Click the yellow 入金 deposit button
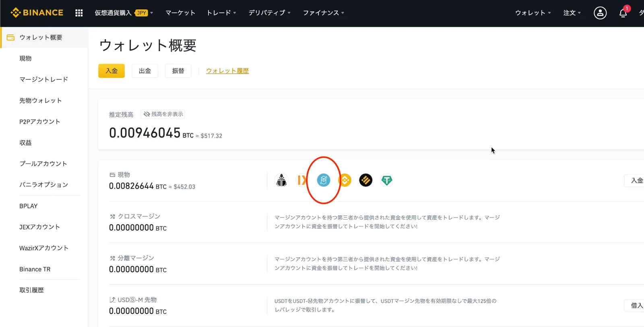The image size is (644, 327). point(111,71)
